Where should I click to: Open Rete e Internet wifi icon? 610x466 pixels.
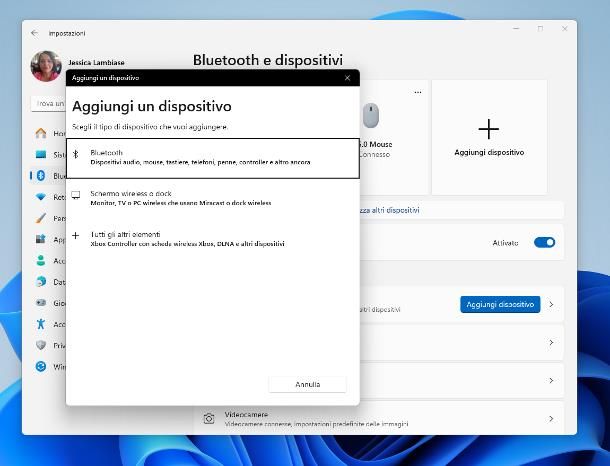41,197
